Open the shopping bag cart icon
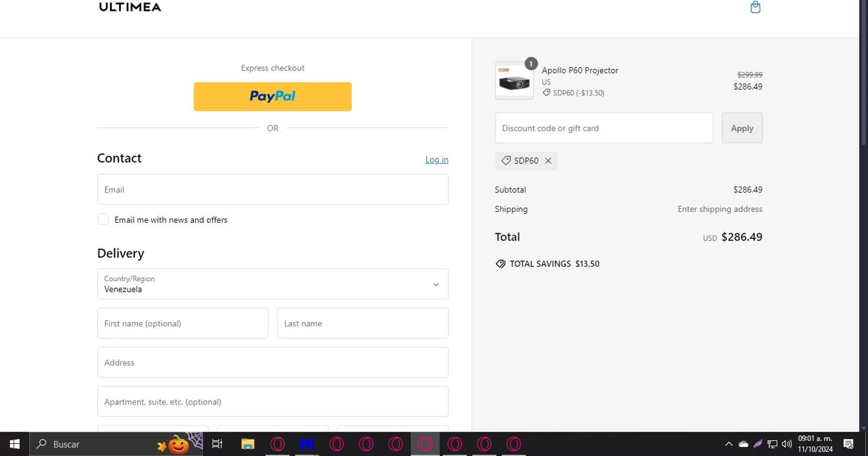The image size is (868, 456). click(x=755, y=7)
